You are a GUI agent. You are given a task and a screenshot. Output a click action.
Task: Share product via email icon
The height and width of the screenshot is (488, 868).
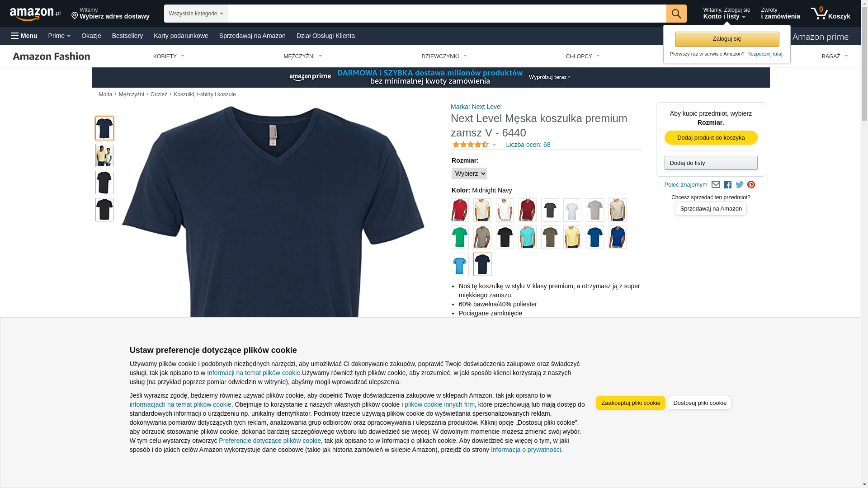716,185
